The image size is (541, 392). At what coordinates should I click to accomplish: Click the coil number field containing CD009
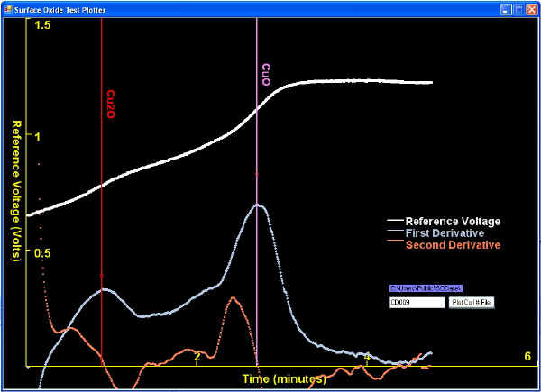tap(417, 303)
